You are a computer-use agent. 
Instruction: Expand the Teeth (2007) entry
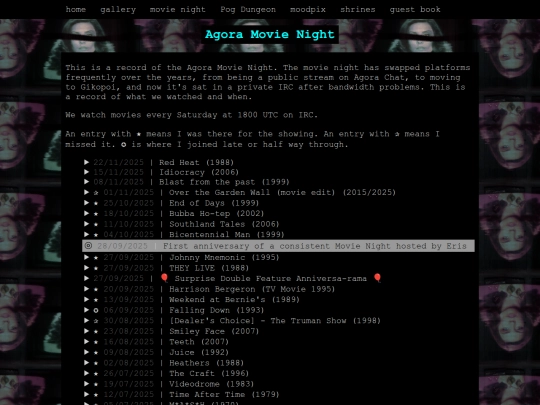click(x=87, y=342)
